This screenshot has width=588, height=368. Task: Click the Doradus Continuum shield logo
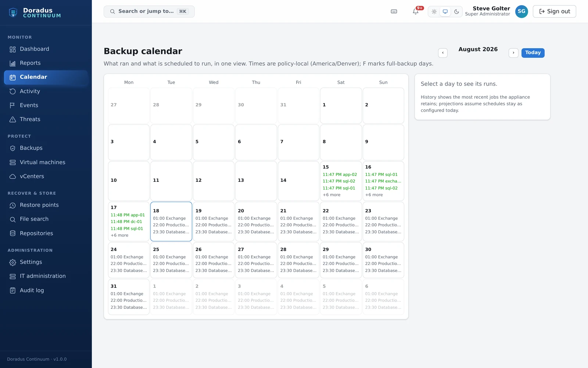click(x=13, y=13)
